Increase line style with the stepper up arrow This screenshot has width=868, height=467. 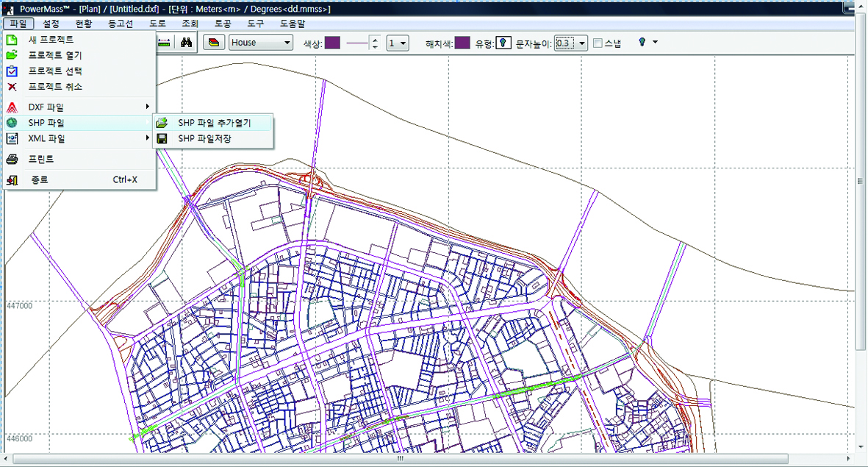point(375,40)
